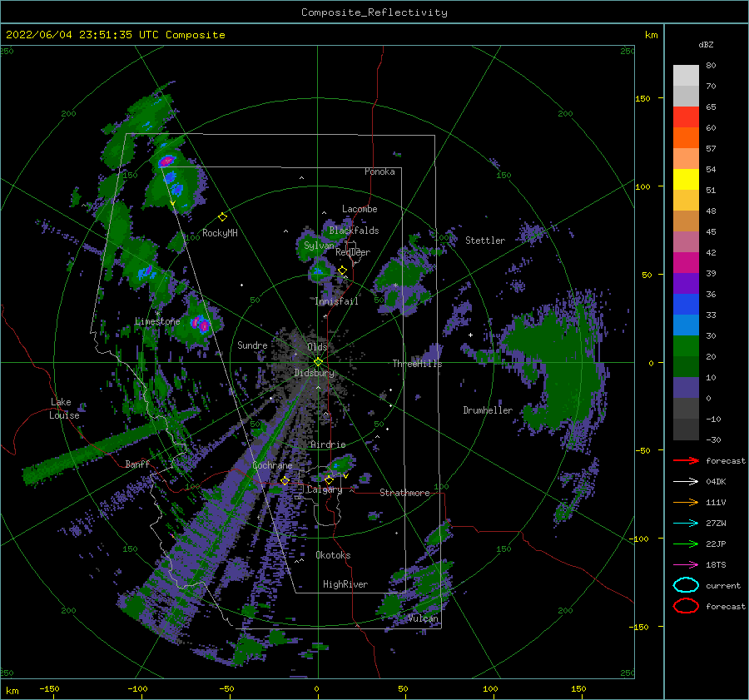Screen dimensions: 749x700
Task: Click the Blackfalds map label
Action: tap(354, 231)
